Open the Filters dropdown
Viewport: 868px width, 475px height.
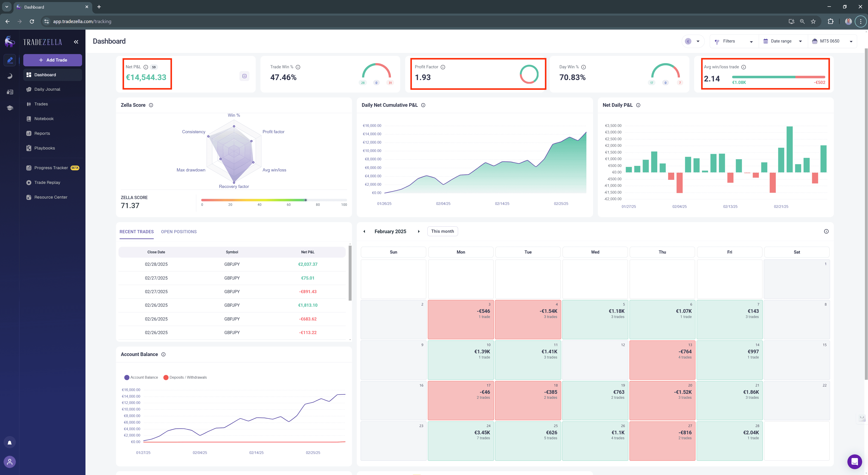734,41
